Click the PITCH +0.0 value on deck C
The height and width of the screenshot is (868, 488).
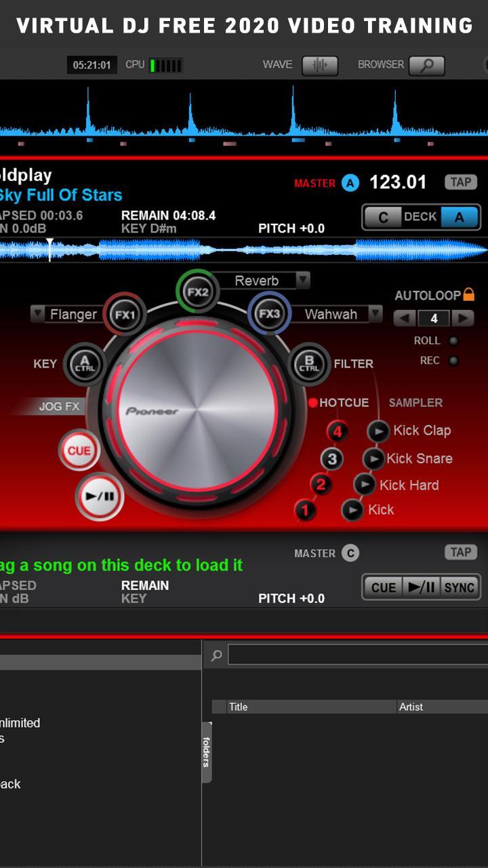(x=291, y=599)
